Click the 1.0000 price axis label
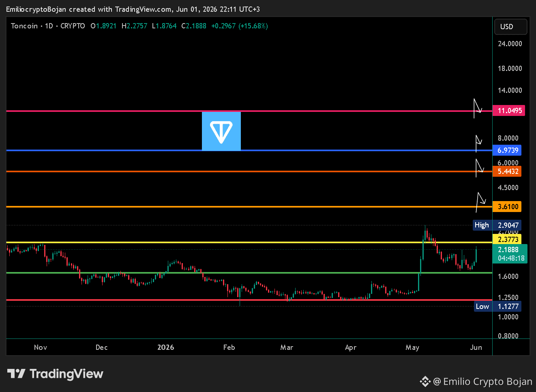The height and width of the screenshot is (392, 536). pyautogui.click(x=508, y=317)
